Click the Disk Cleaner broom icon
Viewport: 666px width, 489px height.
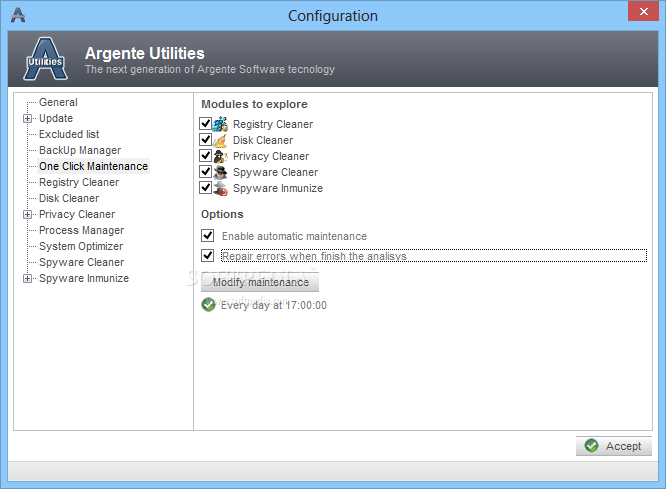pyautogui.click(x=220, y=140)
